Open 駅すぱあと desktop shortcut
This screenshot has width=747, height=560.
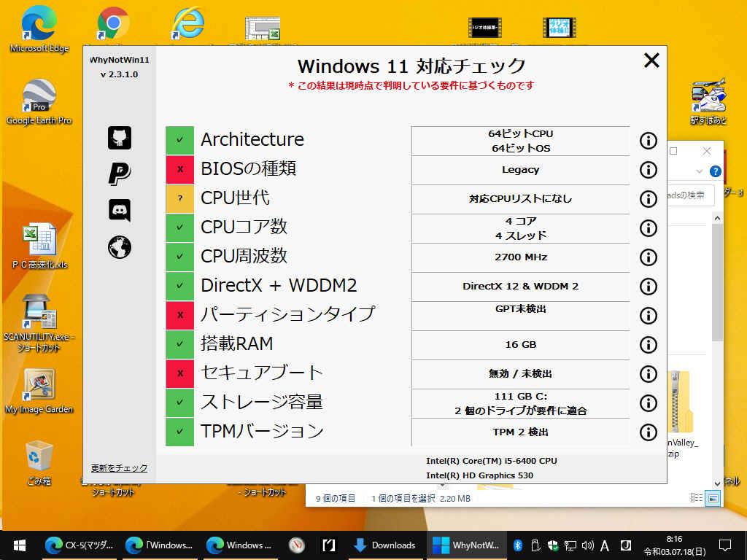[708, 101]
